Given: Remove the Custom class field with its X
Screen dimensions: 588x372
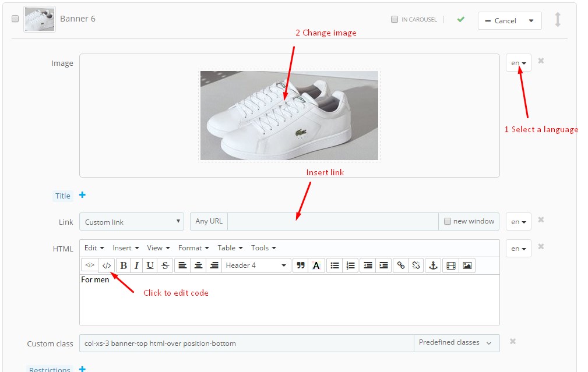Looking at the screenshot, I should [x=513, y=341].
